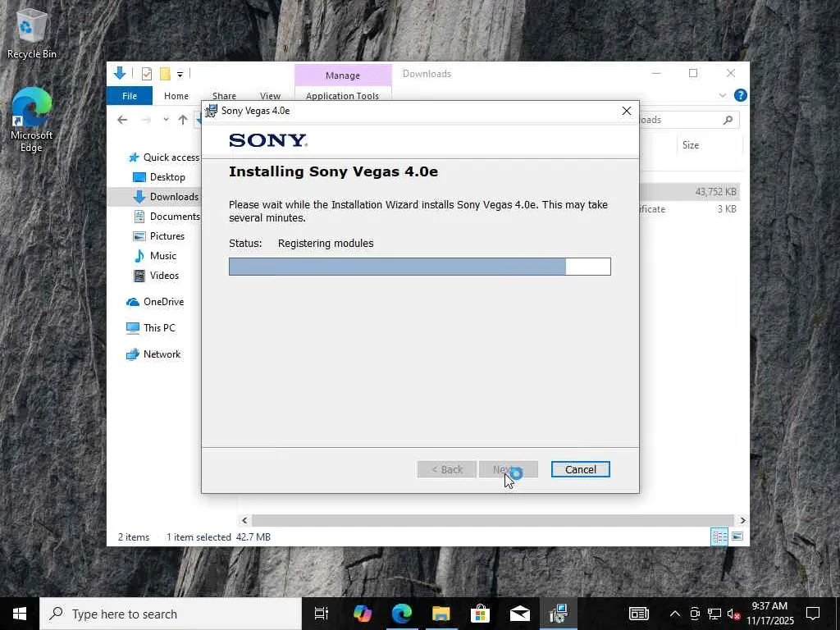Go back in Explorer navigation
Screen dimensions: 840x630
123,120
